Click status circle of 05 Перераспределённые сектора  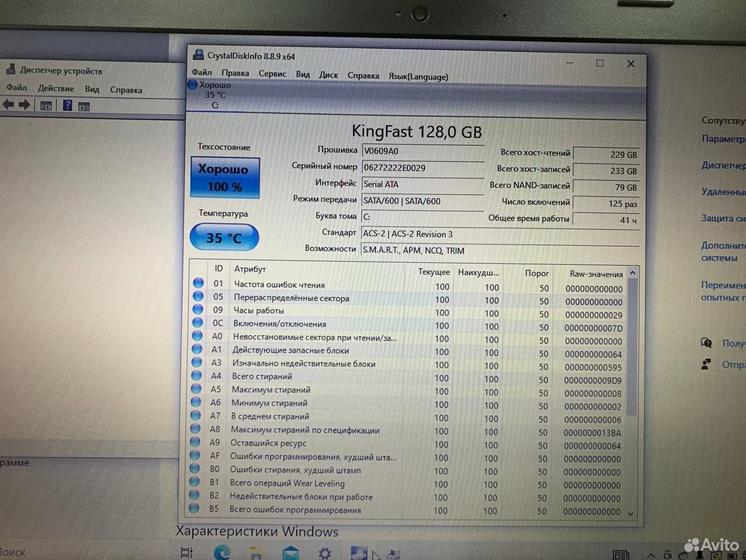[198, 296]
